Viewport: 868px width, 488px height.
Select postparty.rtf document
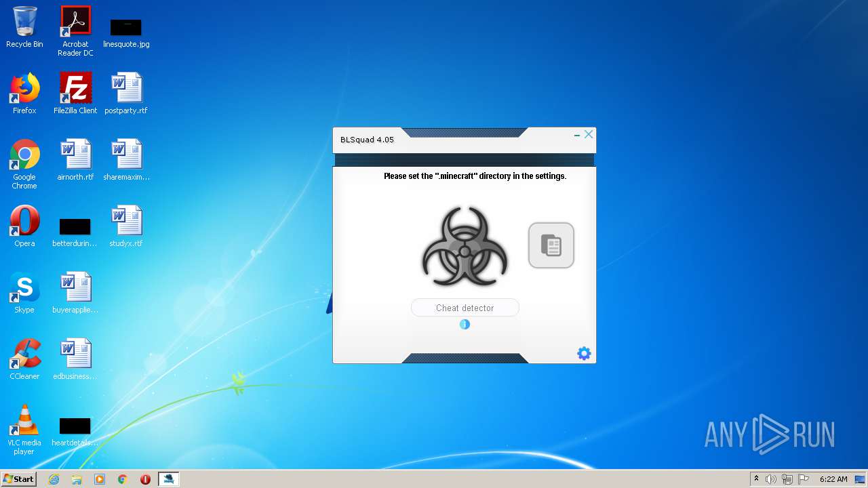126,94
